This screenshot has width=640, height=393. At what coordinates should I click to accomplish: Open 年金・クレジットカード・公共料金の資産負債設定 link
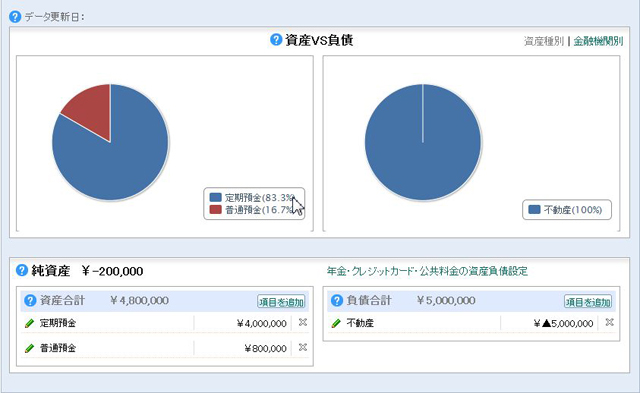pyautogui.click(x=427, y=271)
